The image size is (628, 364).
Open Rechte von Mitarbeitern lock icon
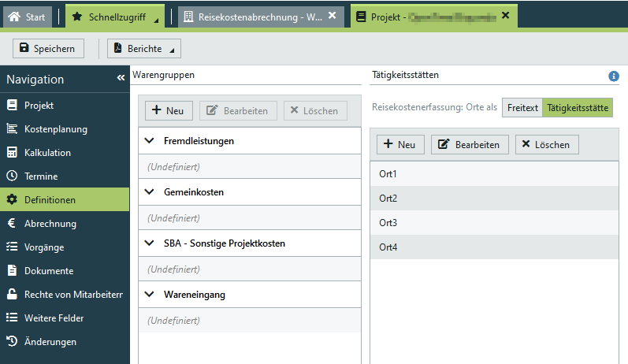point(12,295)
